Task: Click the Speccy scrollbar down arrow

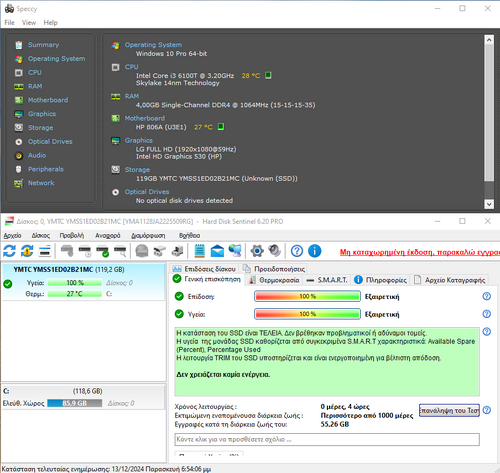Action: [x=489, y=204]
